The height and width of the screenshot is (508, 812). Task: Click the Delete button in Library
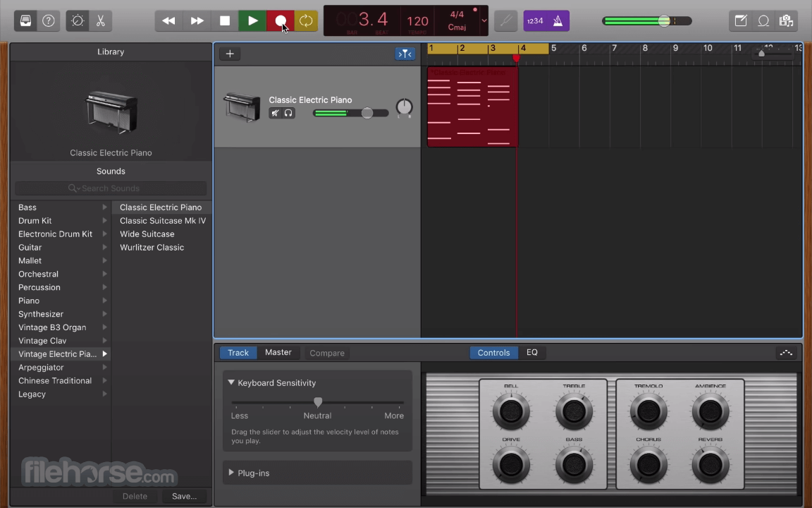[135, 496]
